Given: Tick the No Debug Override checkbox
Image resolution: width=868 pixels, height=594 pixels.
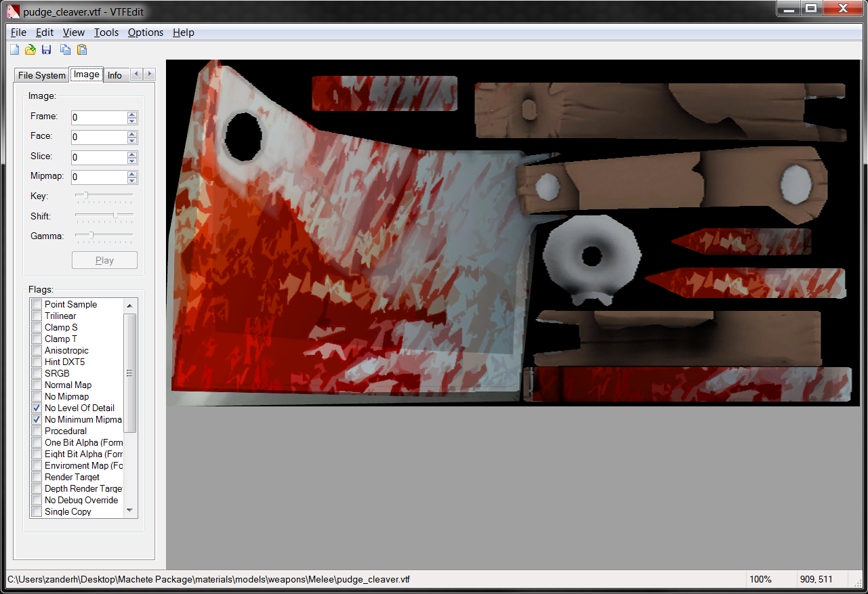Looking at the screenshot, I should (37, 501).
